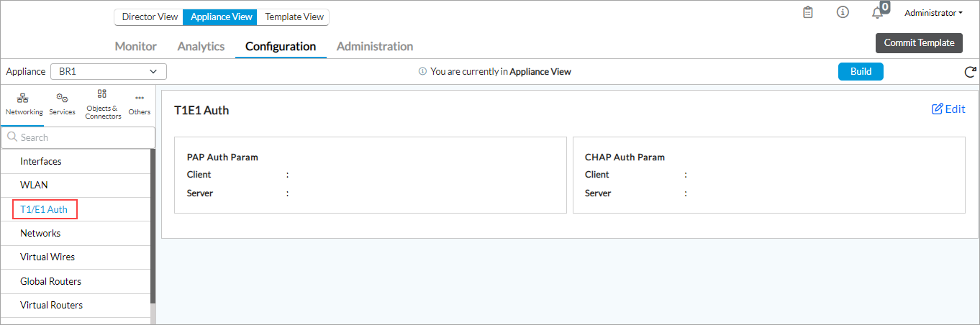Screen dimensions: 980x325
Task: Focus the sidebar Search field
Action: coord(78,137)
